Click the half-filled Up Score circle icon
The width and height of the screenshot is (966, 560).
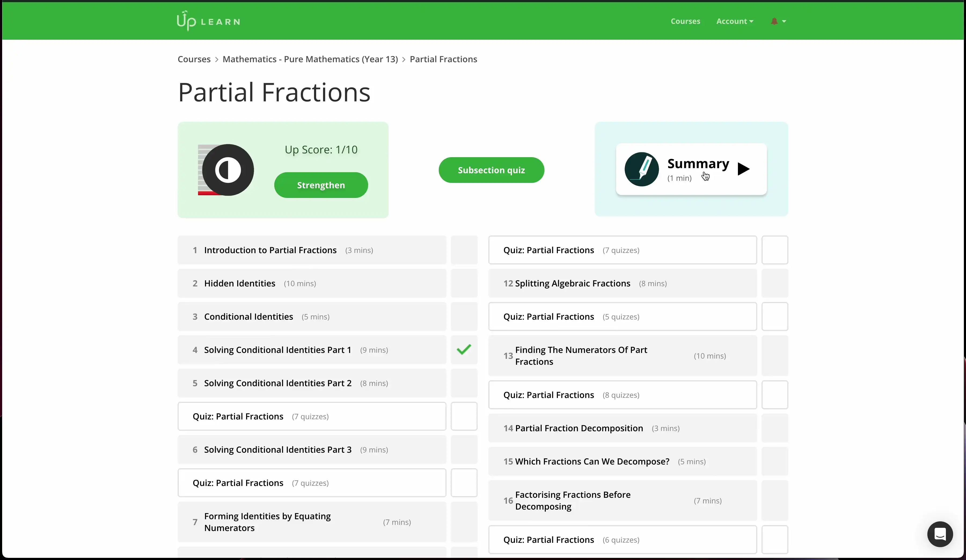pos(228,170)
